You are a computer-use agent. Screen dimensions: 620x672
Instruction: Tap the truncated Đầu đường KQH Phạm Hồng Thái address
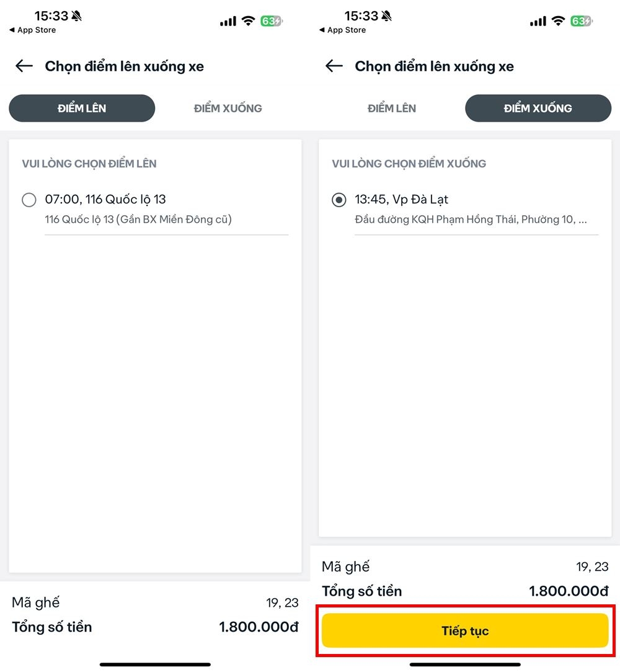(x=471, y=219)
